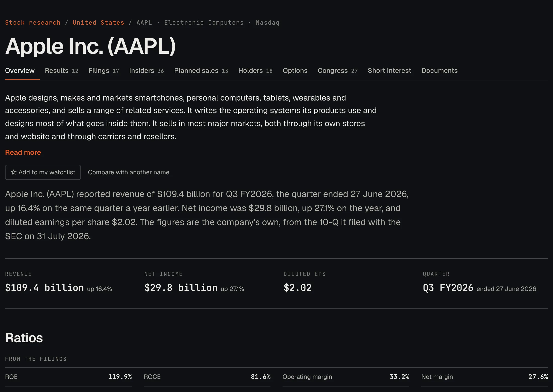
Task: Open the Overview tab
Action: tap(20, 71)
